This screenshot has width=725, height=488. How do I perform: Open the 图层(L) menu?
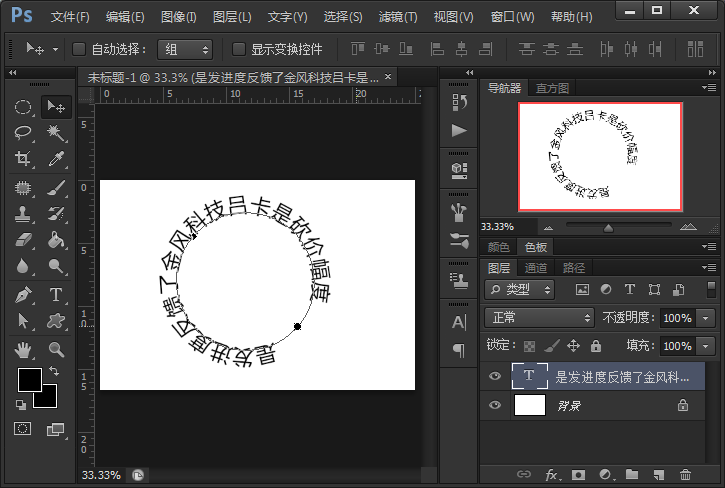pos(232,17)
